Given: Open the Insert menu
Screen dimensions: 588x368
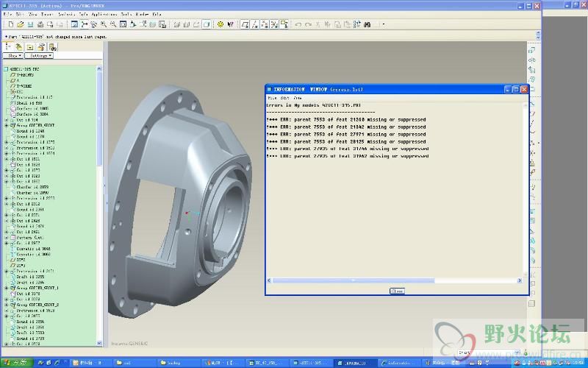Looking at the screenshot, I should point(47,14).
